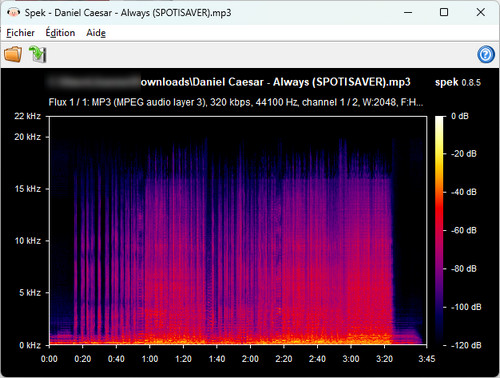The width and height of the screenshot is (500, 378).
Task: Click the "15 kHz" frequency axis label
Action: [x=28, y=189]
